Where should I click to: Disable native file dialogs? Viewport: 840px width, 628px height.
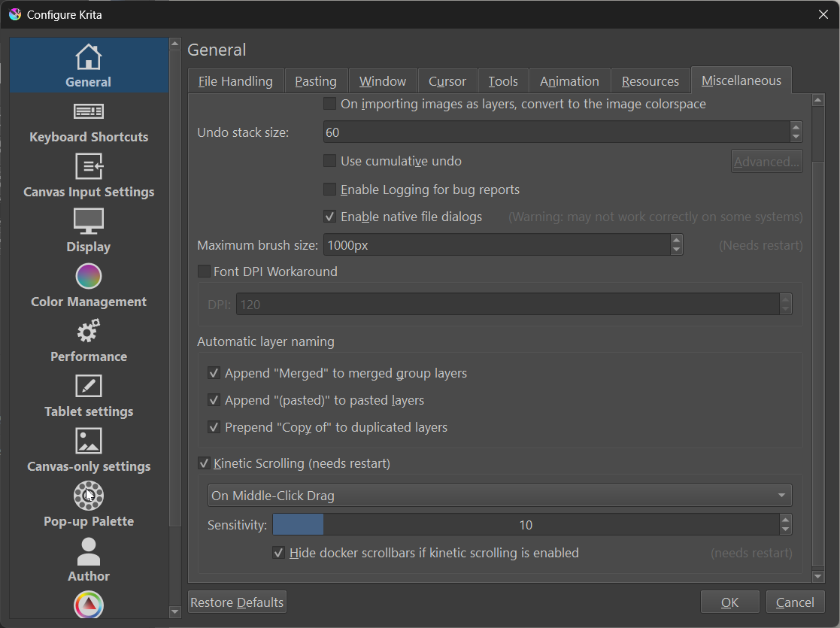point(329,217)
